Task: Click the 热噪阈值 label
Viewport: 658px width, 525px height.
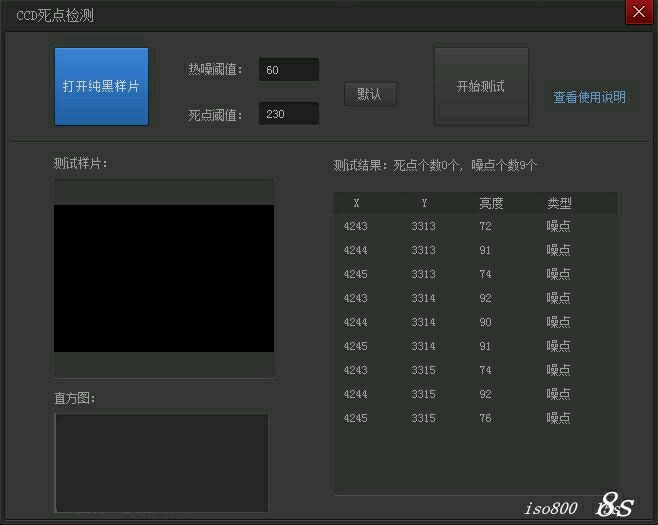Action: click(215, 69)
